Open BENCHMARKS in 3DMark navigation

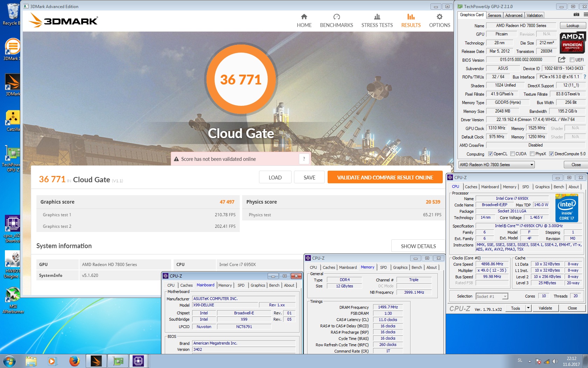[336, 21]
